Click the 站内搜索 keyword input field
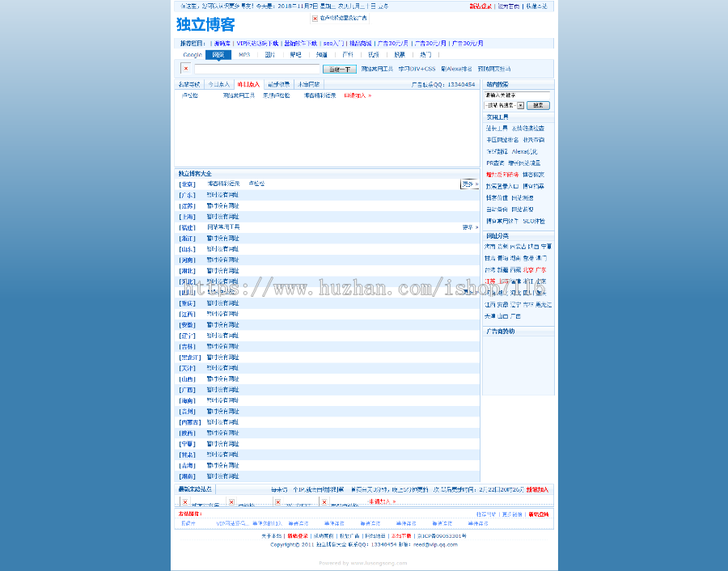 (517, 95)
